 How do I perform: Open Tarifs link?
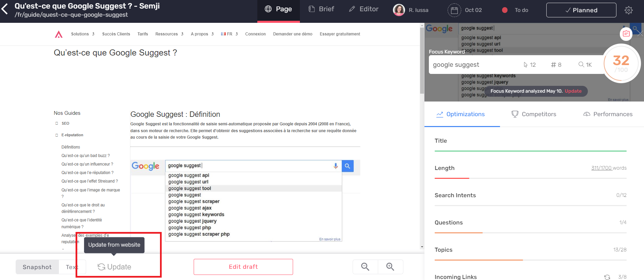coord(143,34)
